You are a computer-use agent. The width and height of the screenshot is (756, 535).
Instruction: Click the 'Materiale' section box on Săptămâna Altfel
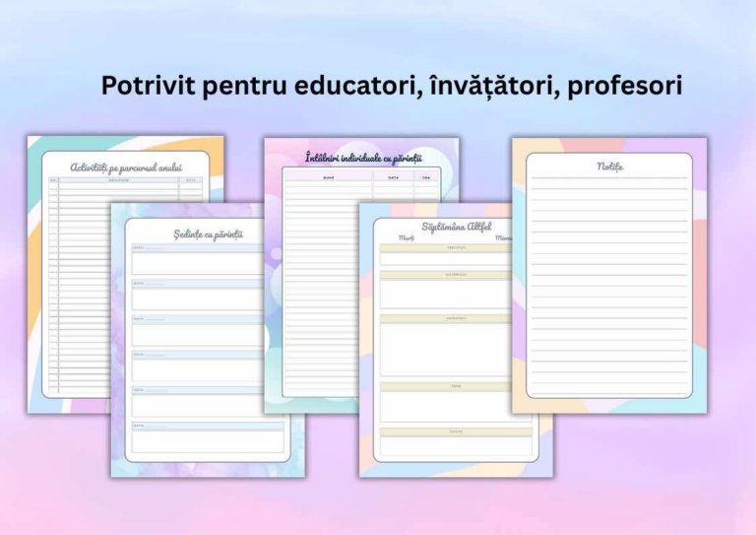(x=445, y=294)
